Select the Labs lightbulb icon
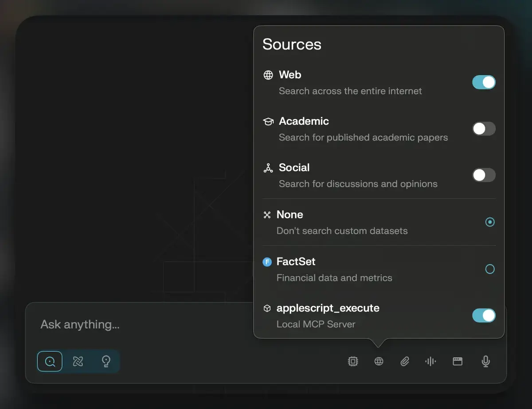This screenshot has height=409, width=532. pyautogui.click(x=106, y=361)
